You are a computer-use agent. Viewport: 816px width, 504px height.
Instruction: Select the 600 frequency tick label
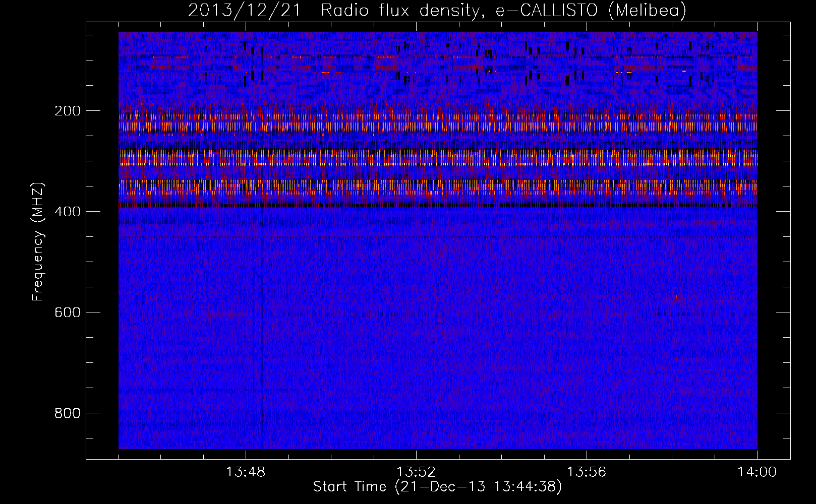(68, 312)
